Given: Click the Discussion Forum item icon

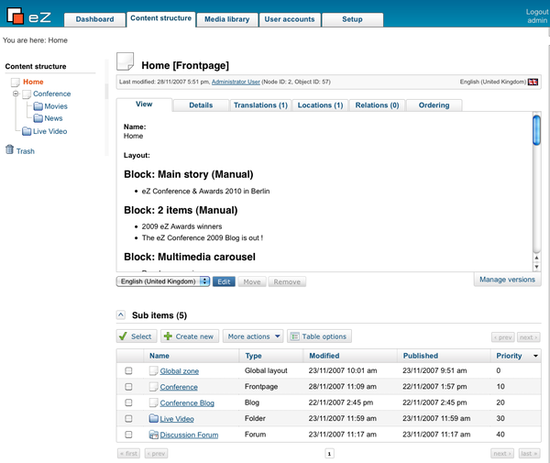Looking at the screenshot, I should 154,435.
